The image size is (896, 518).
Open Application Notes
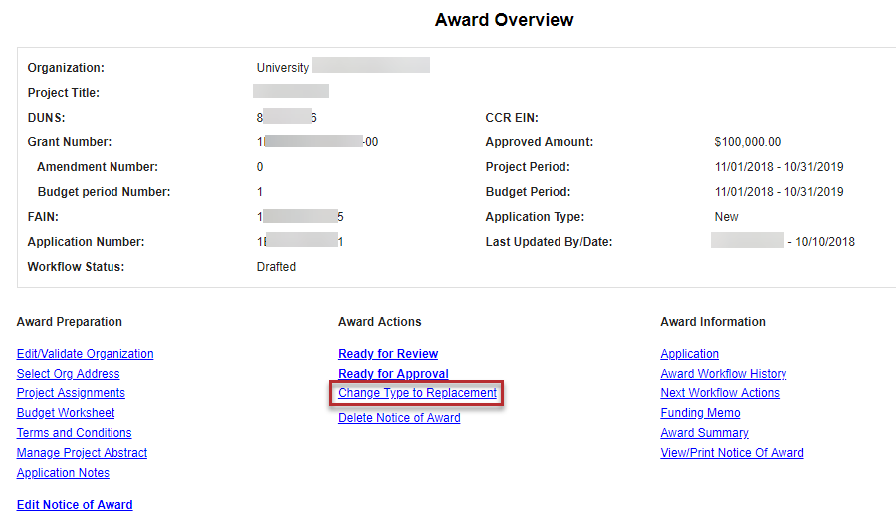click(x=63, y=473)
